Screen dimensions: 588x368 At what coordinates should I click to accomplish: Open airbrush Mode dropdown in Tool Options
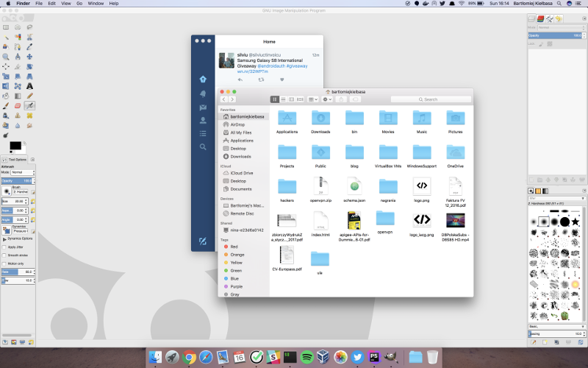(23, 172)
